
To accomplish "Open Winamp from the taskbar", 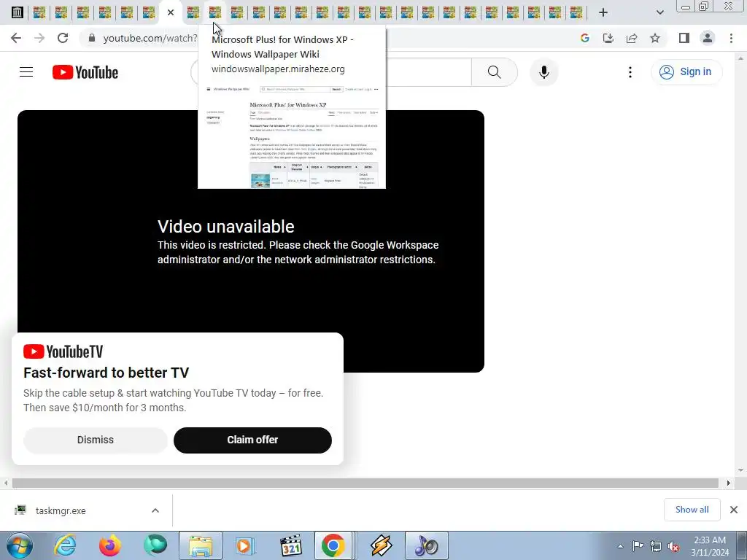I will click(x=381, y=545).
